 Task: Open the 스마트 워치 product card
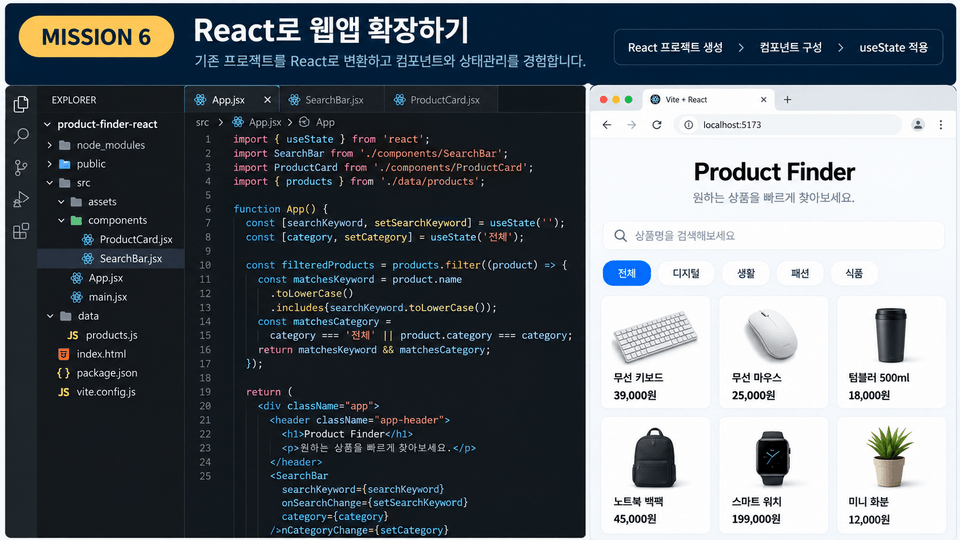tap(773, 475)
